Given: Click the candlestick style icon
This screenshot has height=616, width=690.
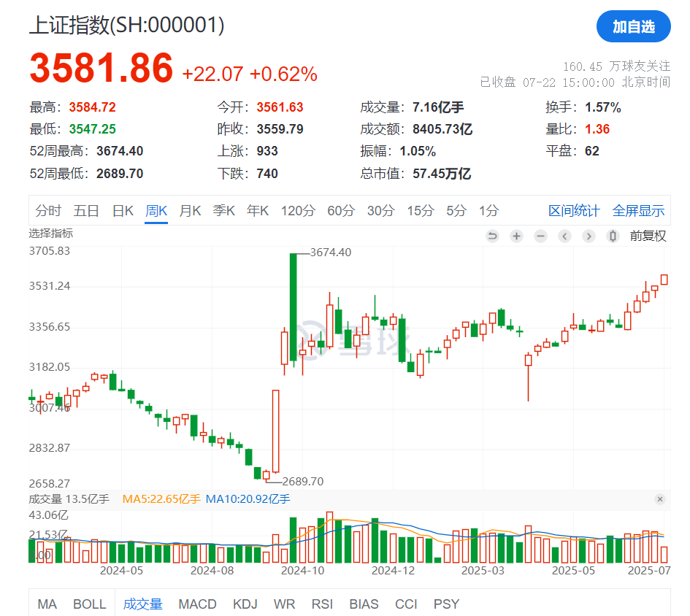Looking at the screenshot, I should point(613,236).
